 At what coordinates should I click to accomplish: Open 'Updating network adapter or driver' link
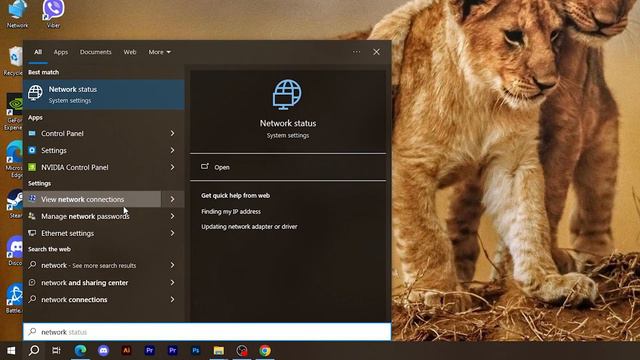tap(249, 227)
